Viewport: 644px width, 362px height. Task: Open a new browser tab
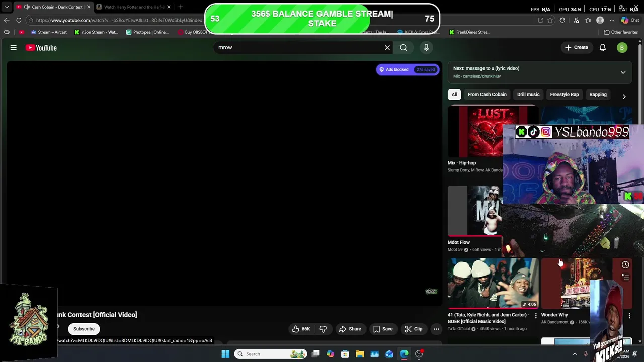coord(181,7)
